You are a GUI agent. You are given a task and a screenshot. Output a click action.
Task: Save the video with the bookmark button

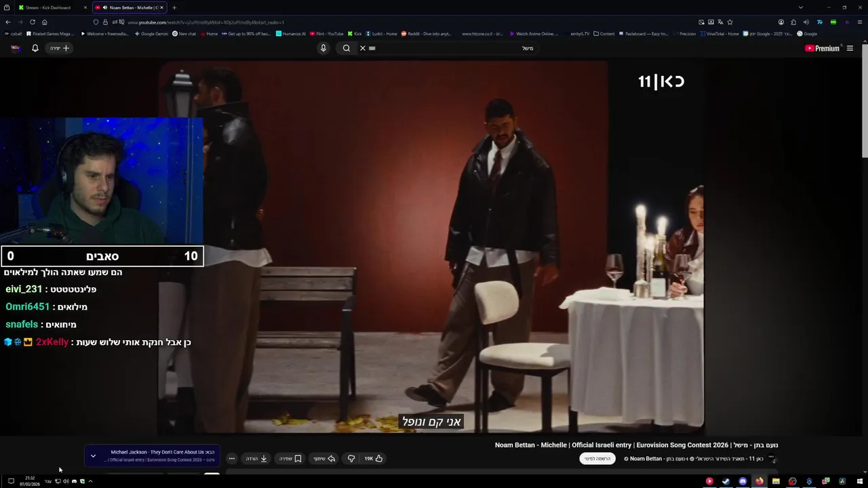click(x=290, y=458)
